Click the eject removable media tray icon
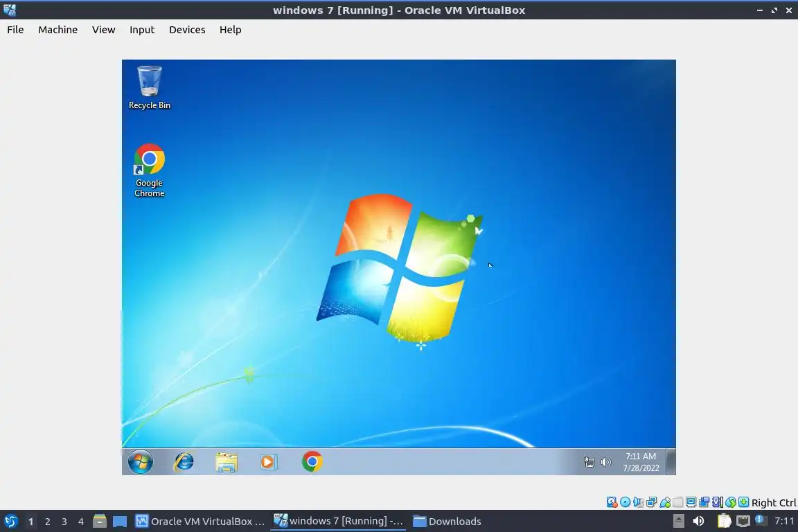 678,521
